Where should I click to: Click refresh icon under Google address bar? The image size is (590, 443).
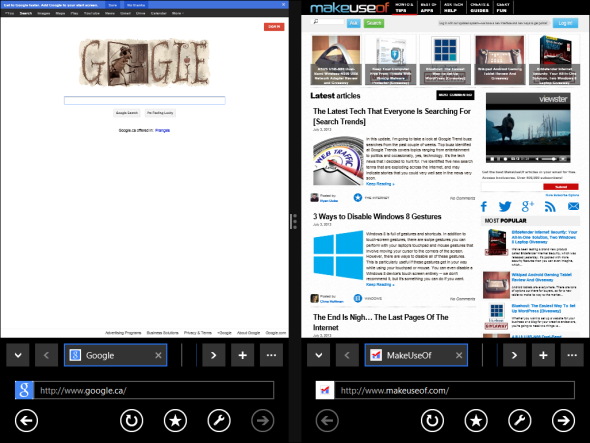pos(132,420)
